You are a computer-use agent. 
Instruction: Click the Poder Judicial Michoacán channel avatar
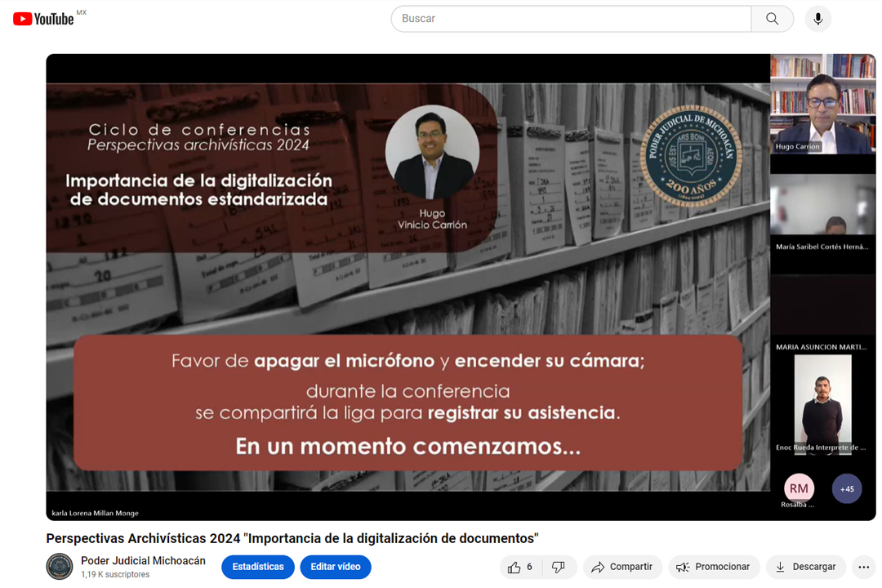[60, 567]
